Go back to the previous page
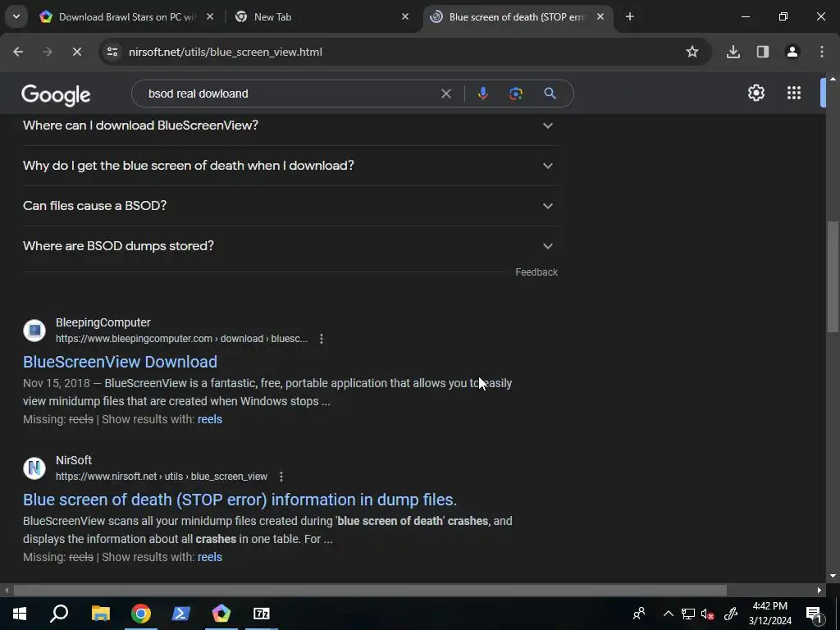The width and height of the screenshot is (840, 630). (18, 52)
